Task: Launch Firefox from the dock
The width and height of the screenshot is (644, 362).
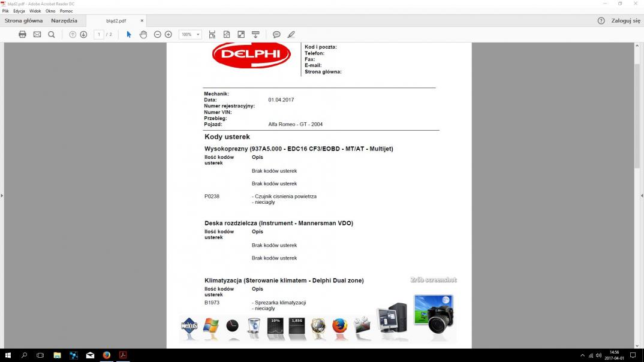Action: 339,326
